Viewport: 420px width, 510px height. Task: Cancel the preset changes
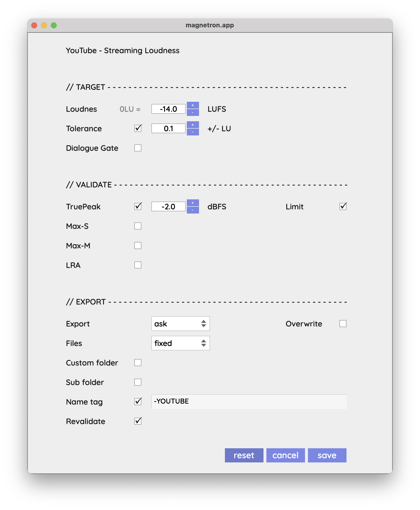(x=285, y=455)
